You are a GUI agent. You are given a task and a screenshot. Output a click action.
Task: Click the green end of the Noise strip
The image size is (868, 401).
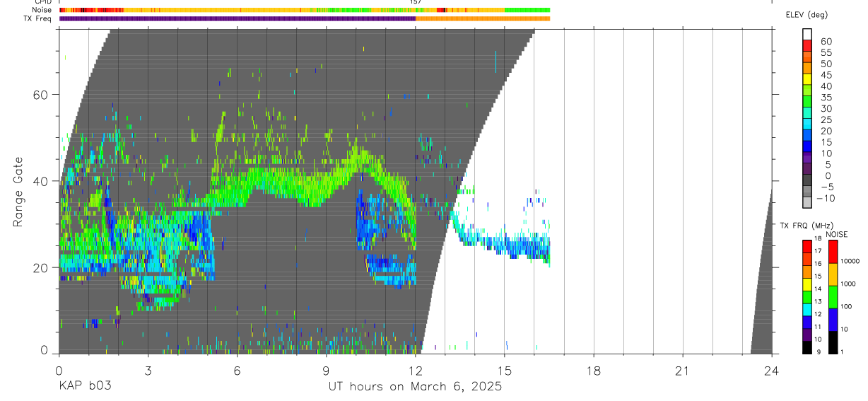[527, 10]
